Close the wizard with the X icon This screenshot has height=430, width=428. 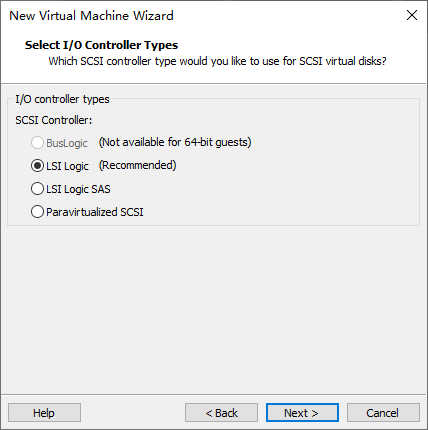(x=412, y=15)
